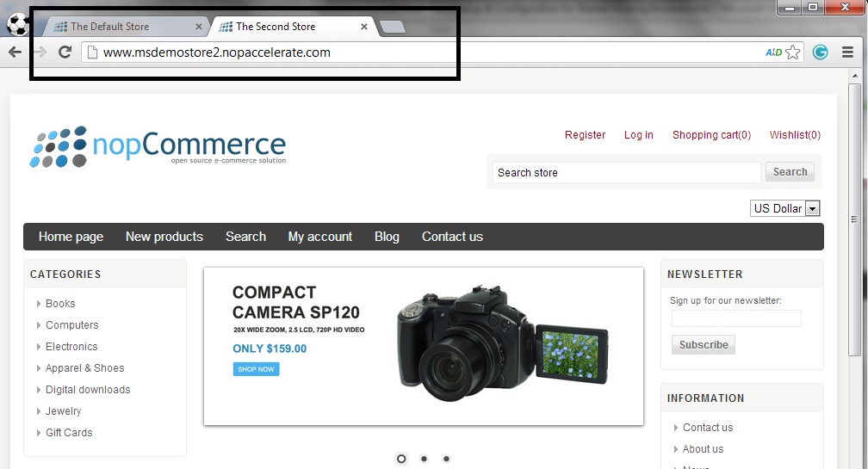The image size is (868, 469).
Task: Open the Register link
Action: pyautogui.click(x=586, y=135)
